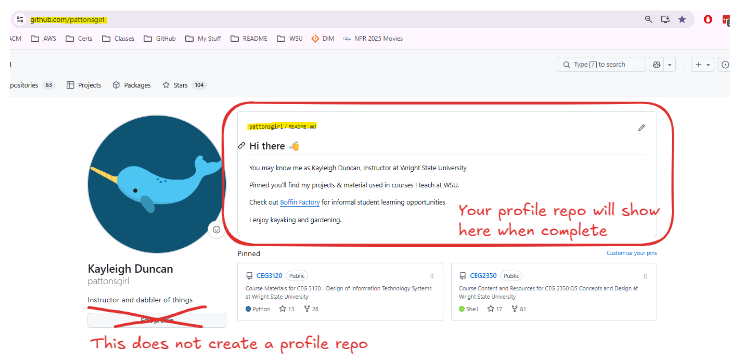This screenshot has height=364, width=739.
Task: Open the CEG2350 repository link
Action: 483,276
